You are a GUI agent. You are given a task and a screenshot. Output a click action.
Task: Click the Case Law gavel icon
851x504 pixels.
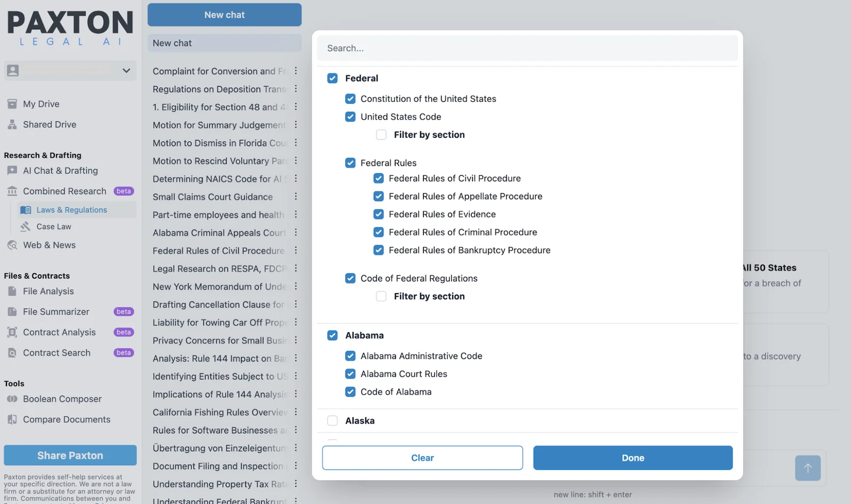[x=26, y=226]
